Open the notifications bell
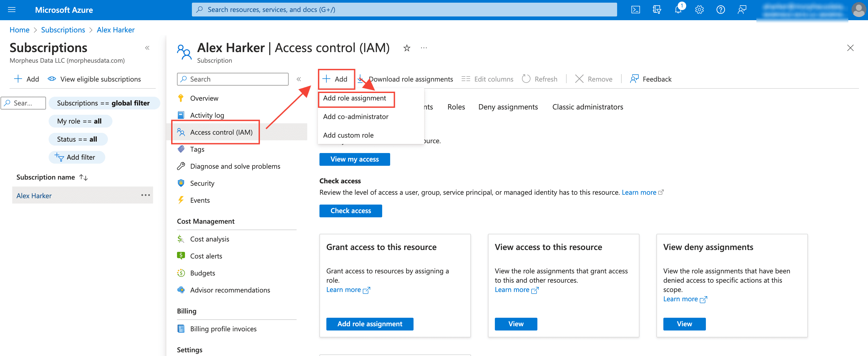The height and width of the screenshot is (356, 868). tap(678, 10)
